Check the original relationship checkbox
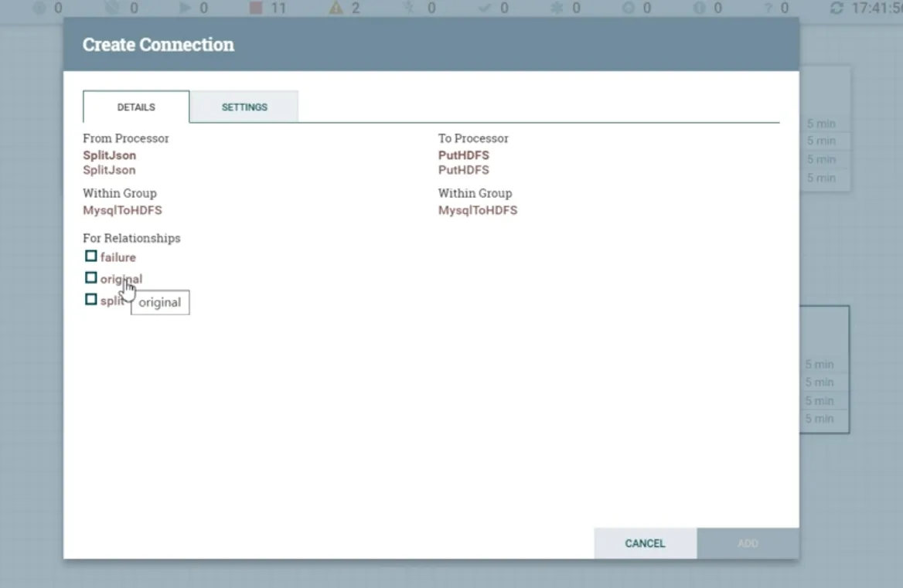Screen dimensions: 903x588 [91, 278]
